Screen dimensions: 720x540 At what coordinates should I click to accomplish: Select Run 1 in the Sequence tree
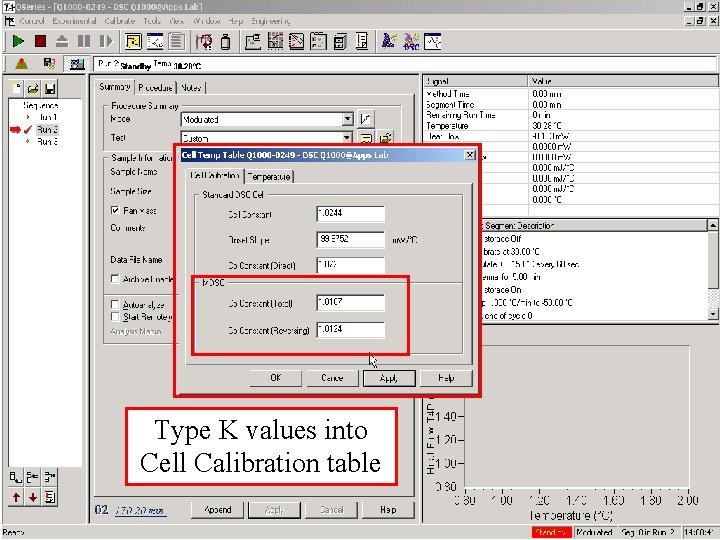click(x=47, y=118)
